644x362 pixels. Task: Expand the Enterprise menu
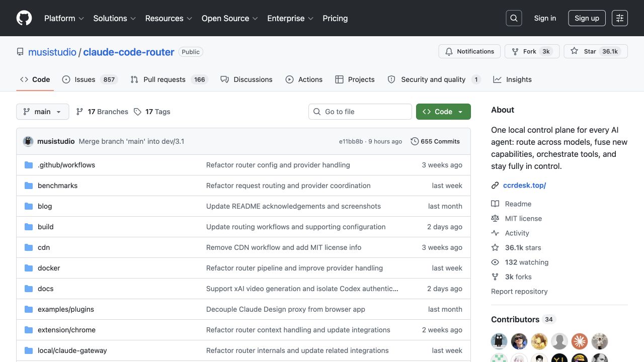(290, 18)
